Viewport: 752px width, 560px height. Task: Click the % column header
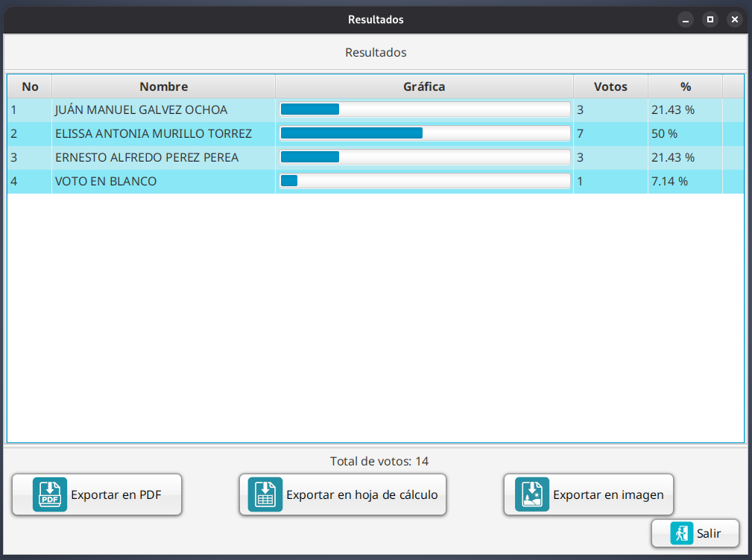pyautogui.click(x=685, y=86)
